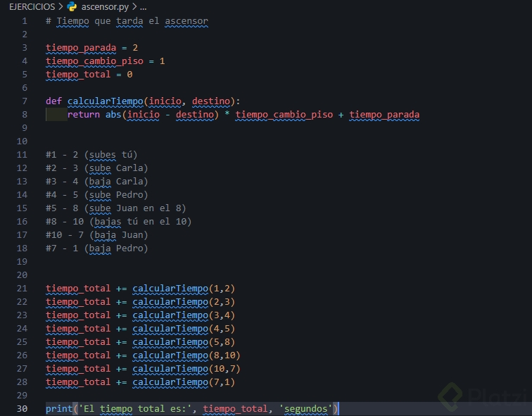Click 'tiempo_parada' at end of line 8
The width and height of the screenshot is (532, 416).
point(384,115)
